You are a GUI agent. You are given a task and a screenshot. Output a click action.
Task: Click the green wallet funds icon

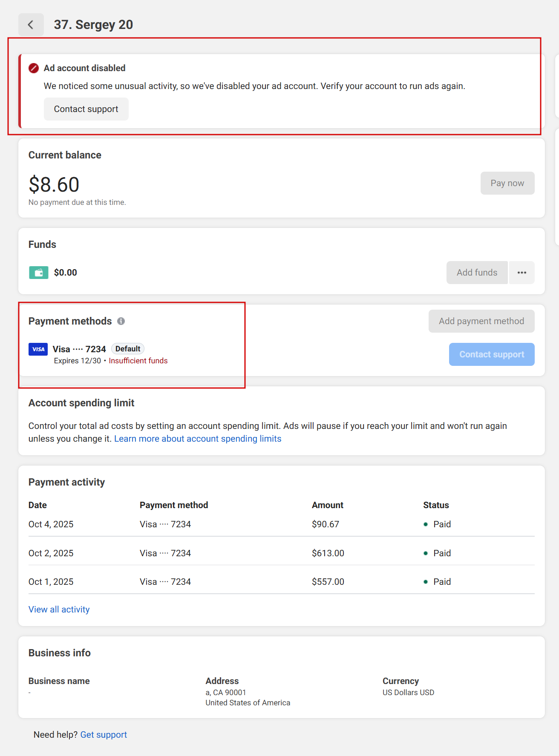[x=38, y=273]
